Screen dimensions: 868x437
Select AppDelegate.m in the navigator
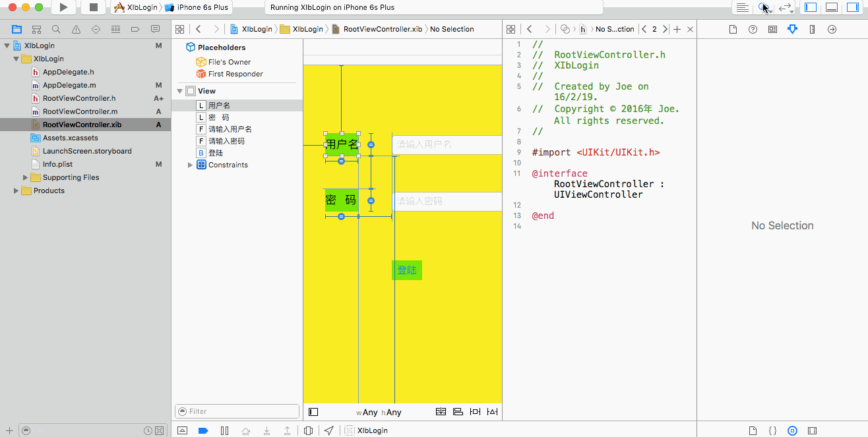click(69, 85)
